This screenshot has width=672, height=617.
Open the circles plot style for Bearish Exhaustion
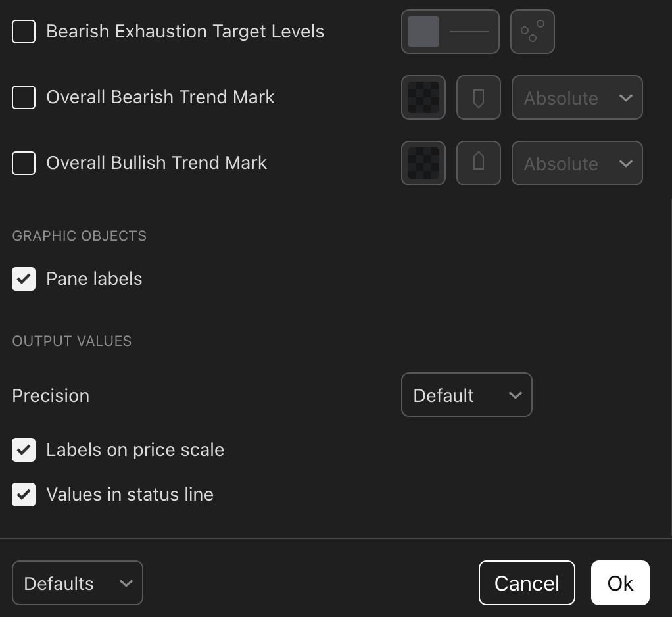(x=532, y=32)
